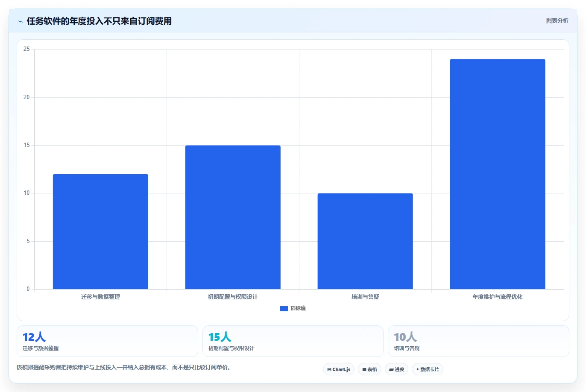Screen dimensions: 586x392
Task: Click the 迁移与数据整理 x-axis label
Action: (100, 297)
